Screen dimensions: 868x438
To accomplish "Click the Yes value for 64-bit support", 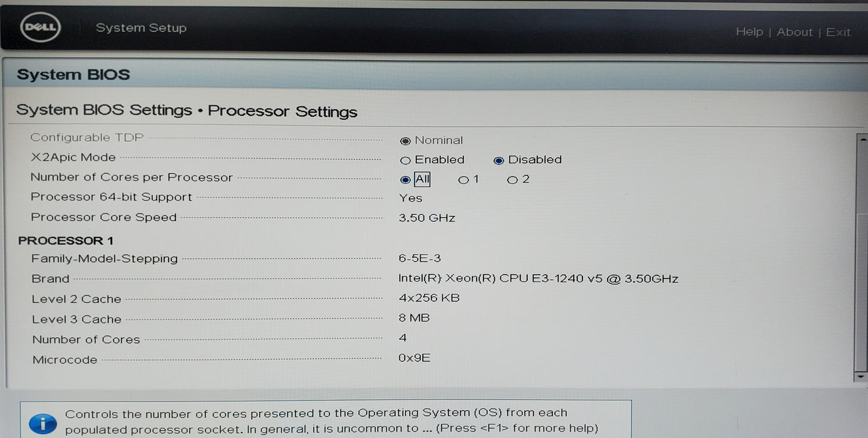I will click(x=411, y=198).
